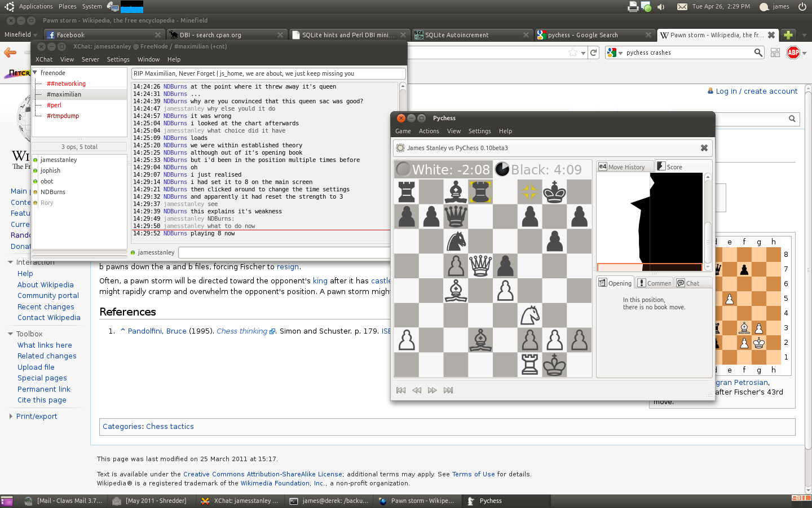
Task: Close the James Stanley vs PyChess game tab
Action: 704,148
